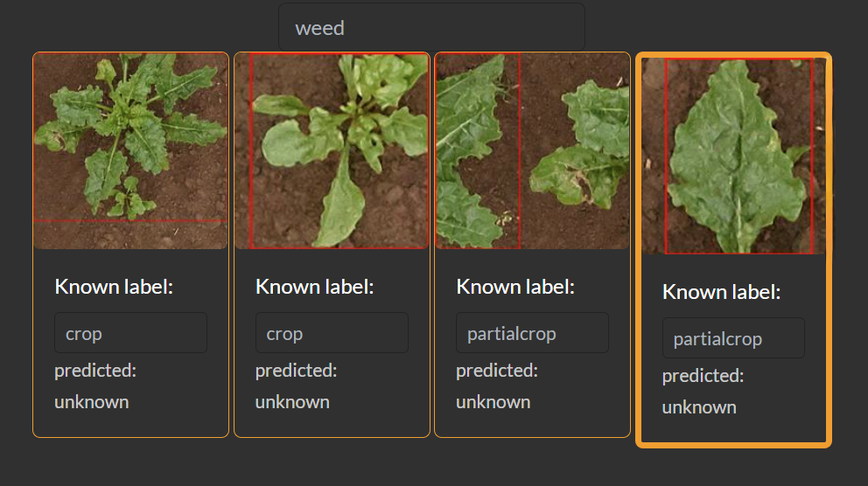Edit the second card's crop label field
This screenshot has width=868, height=486.
click(x=332, y=333)
